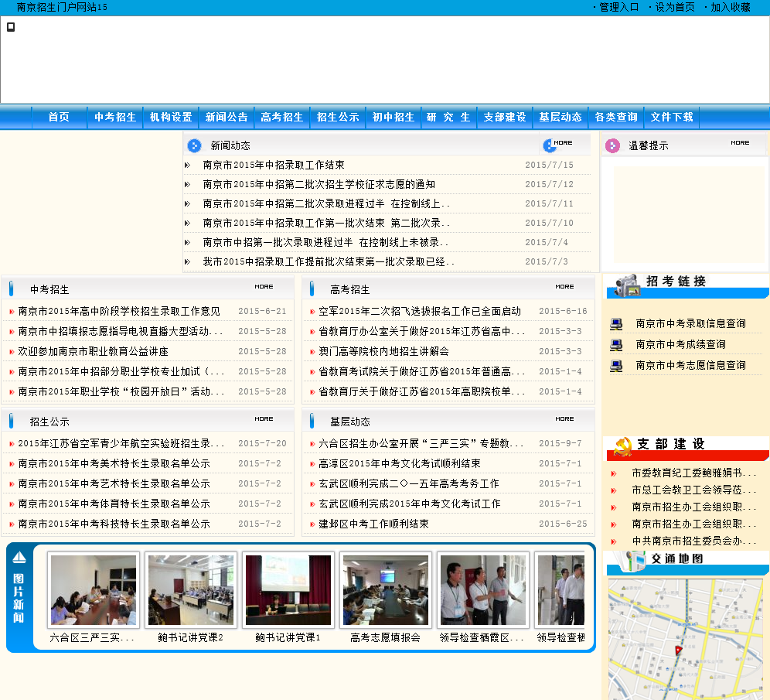Open photo thumbnail 领导检查栖霞区
The width and height of the screenshot is (770, 700).
[482, 590]
